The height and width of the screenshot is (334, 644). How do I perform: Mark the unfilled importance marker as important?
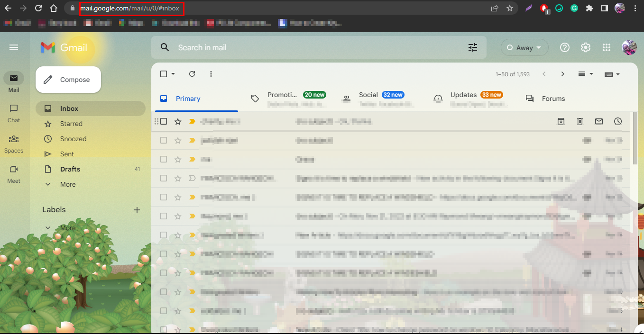192,178
